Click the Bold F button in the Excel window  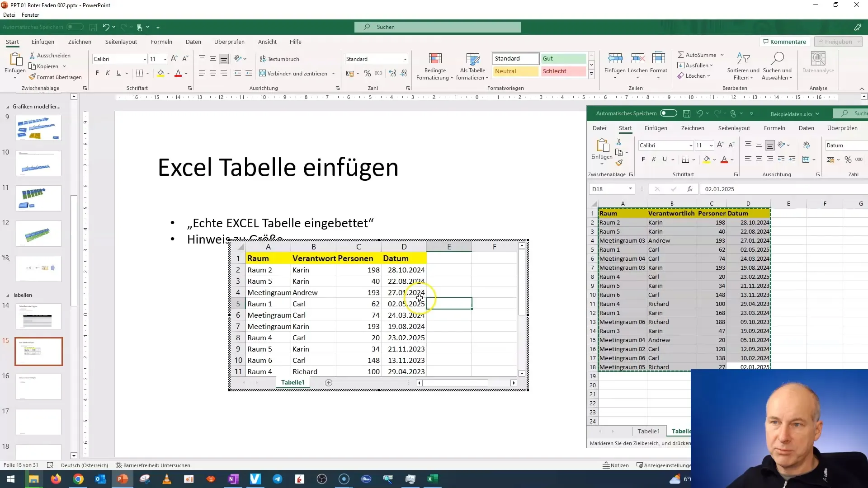(x=643, y=160)
